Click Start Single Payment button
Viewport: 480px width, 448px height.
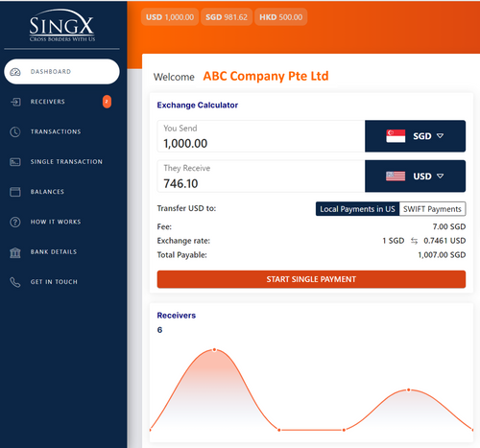tap(311, 279)
